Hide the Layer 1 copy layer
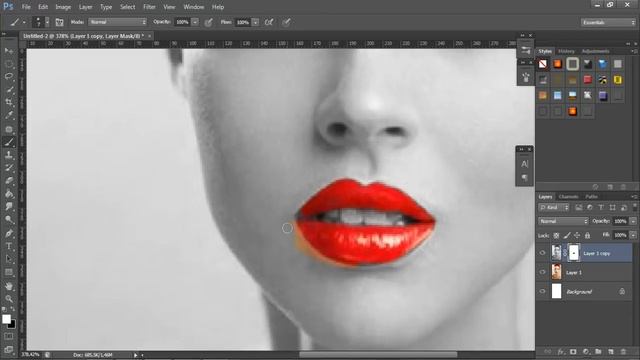The width and height of the screenshot is (640, 360). (x=542, y=253)
